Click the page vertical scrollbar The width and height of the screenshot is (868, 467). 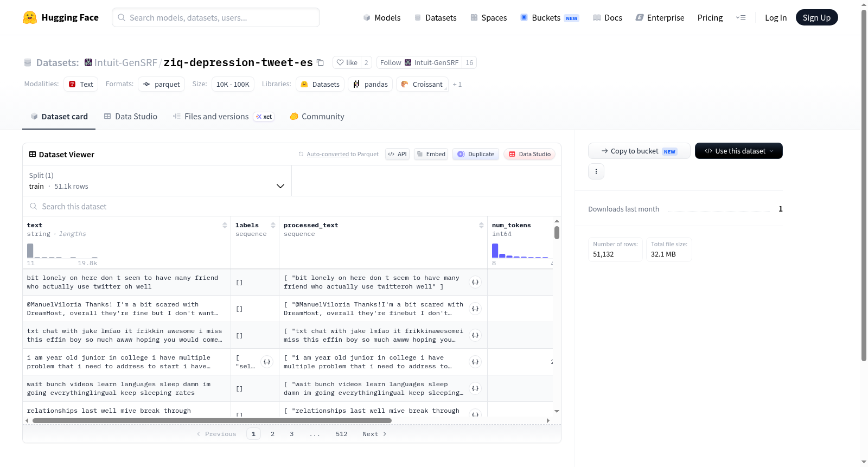click(864, 184)
